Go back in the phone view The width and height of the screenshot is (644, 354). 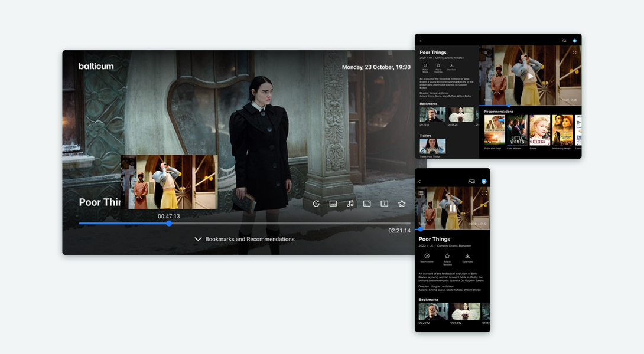(419, 181)
